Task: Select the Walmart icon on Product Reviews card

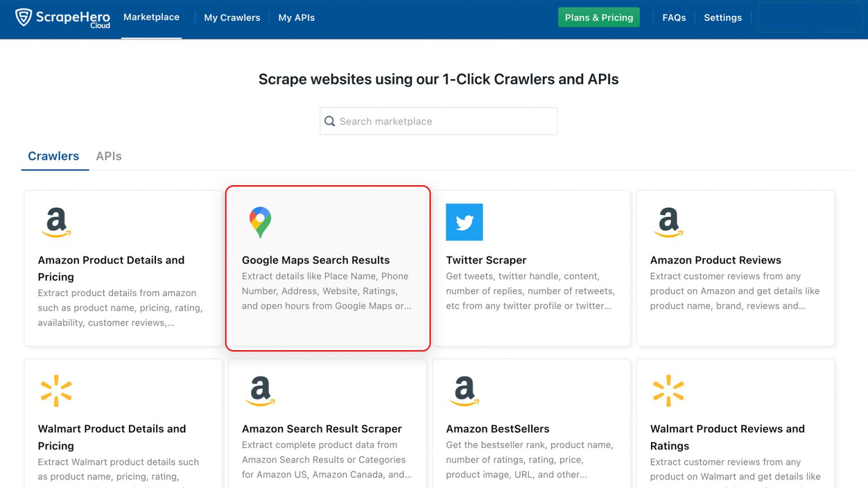Action: (x=669, y=390)
